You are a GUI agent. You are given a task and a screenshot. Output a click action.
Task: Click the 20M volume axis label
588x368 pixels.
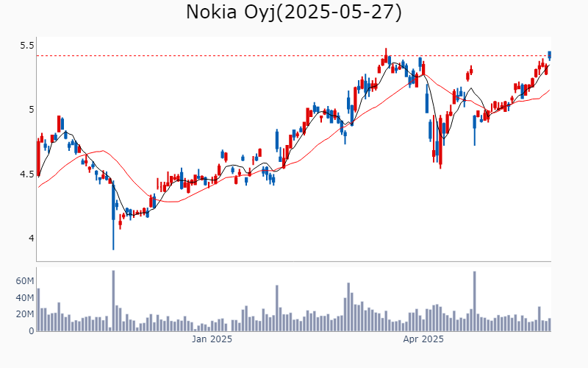tap(25, 314)
